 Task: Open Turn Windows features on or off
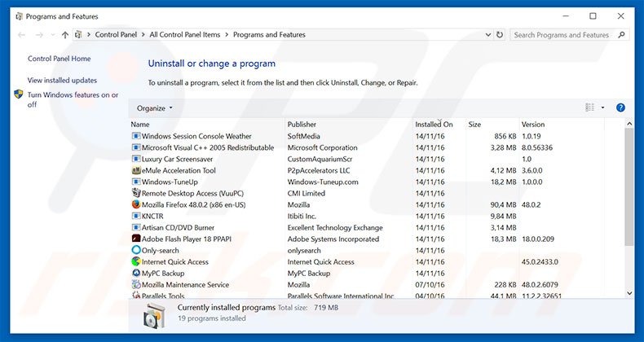pos(73,99)
